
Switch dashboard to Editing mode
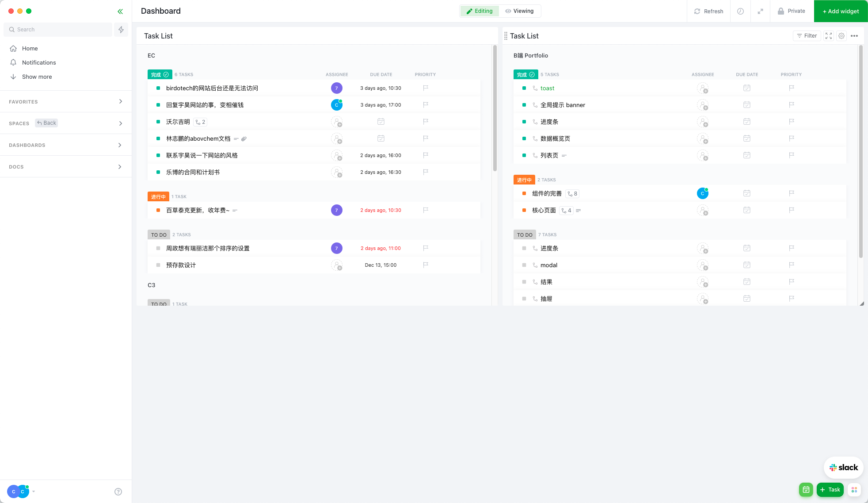480,11
